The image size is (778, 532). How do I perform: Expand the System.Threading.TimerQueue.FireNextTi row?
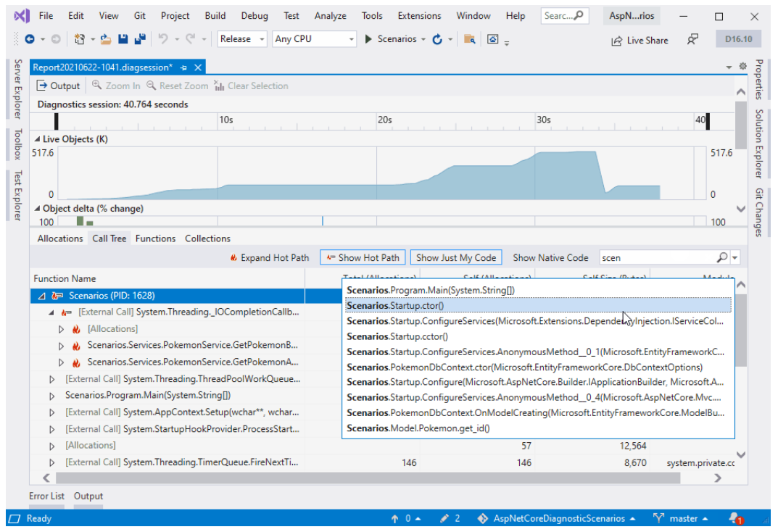51,462
